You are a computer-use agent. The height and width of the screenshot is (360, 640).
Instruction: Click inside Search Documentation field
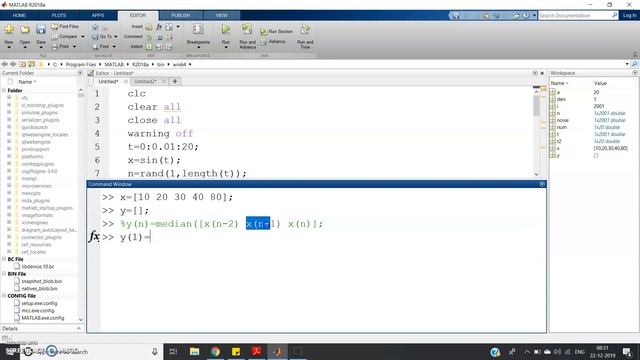575,16
